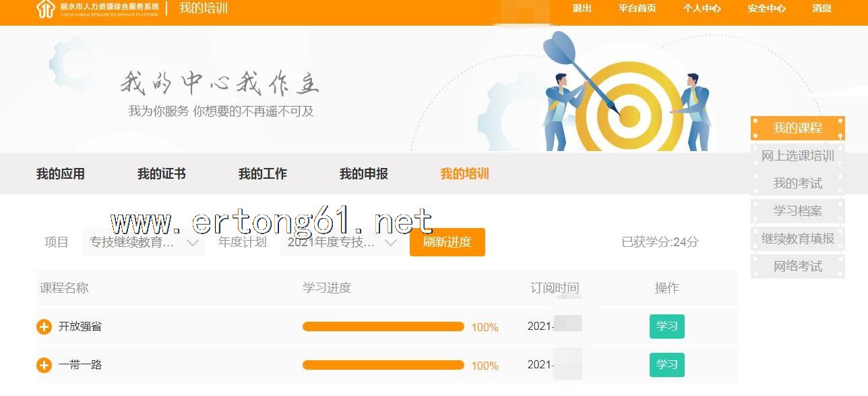Select 网上选课培训 in the side menu

tap(798, 156)
